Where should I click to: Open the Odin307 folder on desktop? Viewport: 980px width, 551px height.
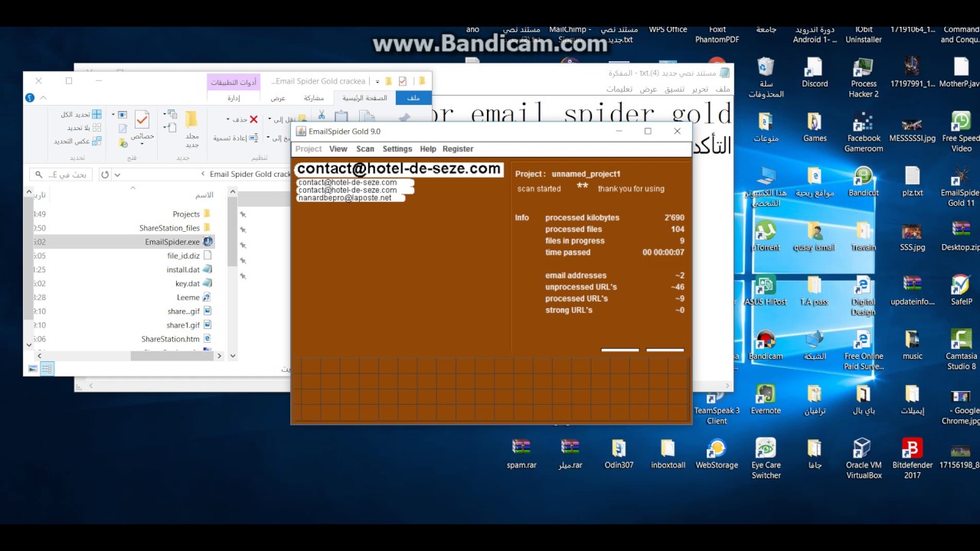click(619, 454)
